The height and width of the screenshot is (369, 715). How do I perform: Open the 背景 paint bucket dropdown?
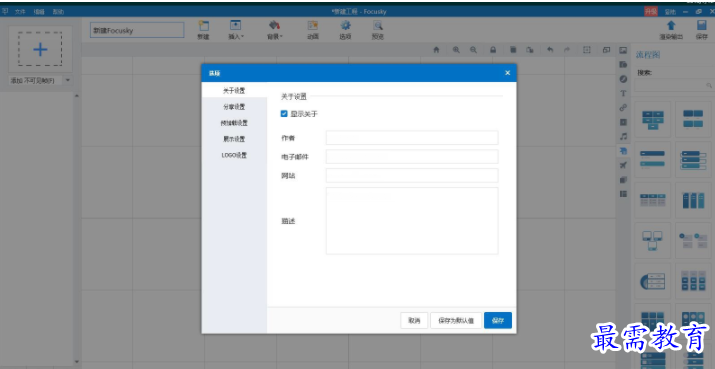click(275, 30)
